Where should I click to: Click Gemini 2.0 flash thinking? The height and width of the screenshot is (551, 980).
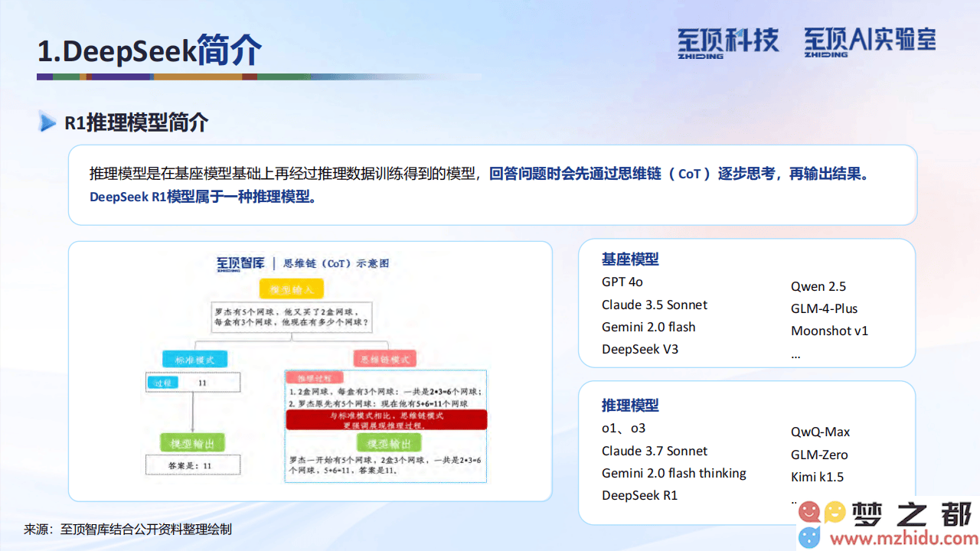[674, 473]
